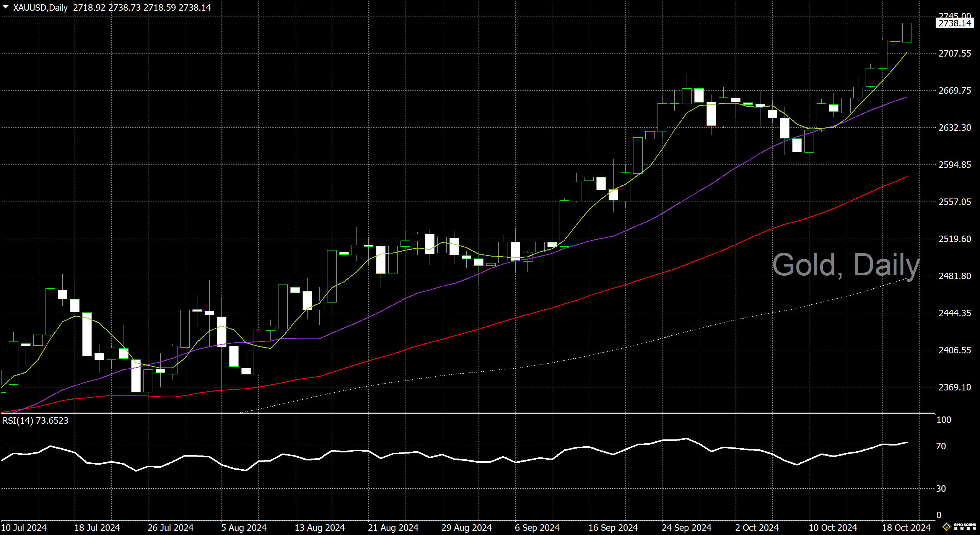
Task: Click the right end of red moving average
Action: pos(906,177)
